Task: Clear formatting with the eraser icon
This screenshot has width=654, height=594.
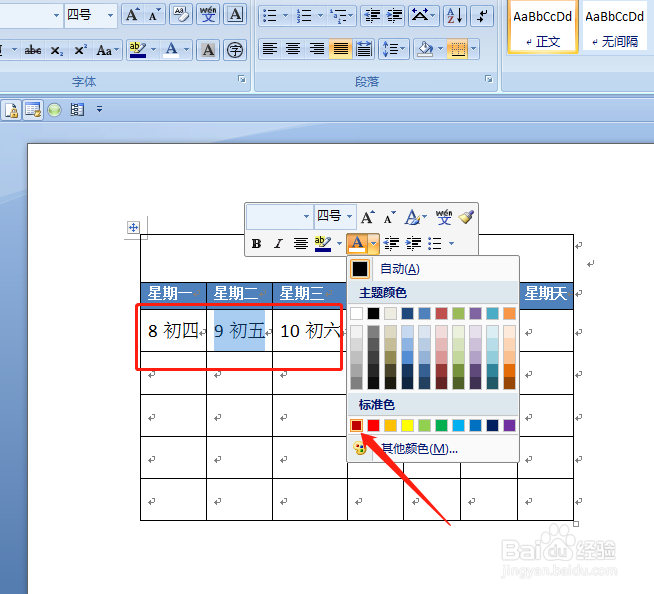Action: (x=181, y=15)
